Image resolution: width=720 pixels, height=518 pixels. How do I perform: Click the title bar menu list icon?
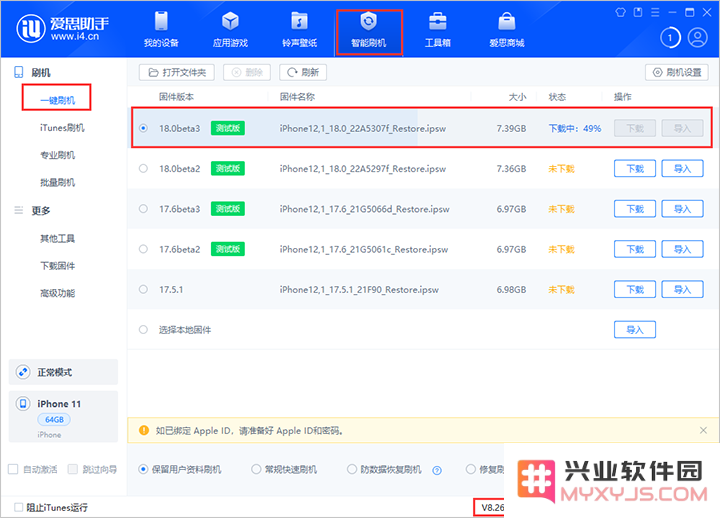655,12
